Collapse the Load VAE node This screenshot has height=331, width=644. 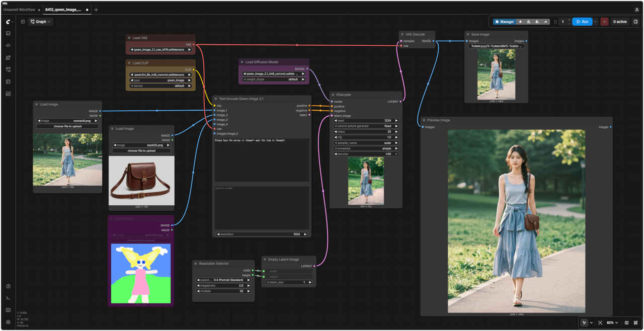(x=129, y=38)
